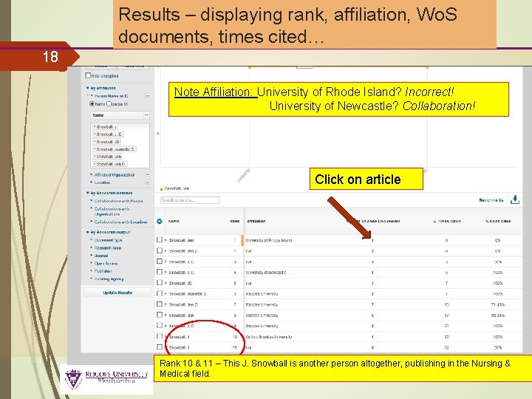This screenshot has height=399, width=532.
Task: Check the box for rank 1 Snowball, Jen
Action: coord(160,239)
